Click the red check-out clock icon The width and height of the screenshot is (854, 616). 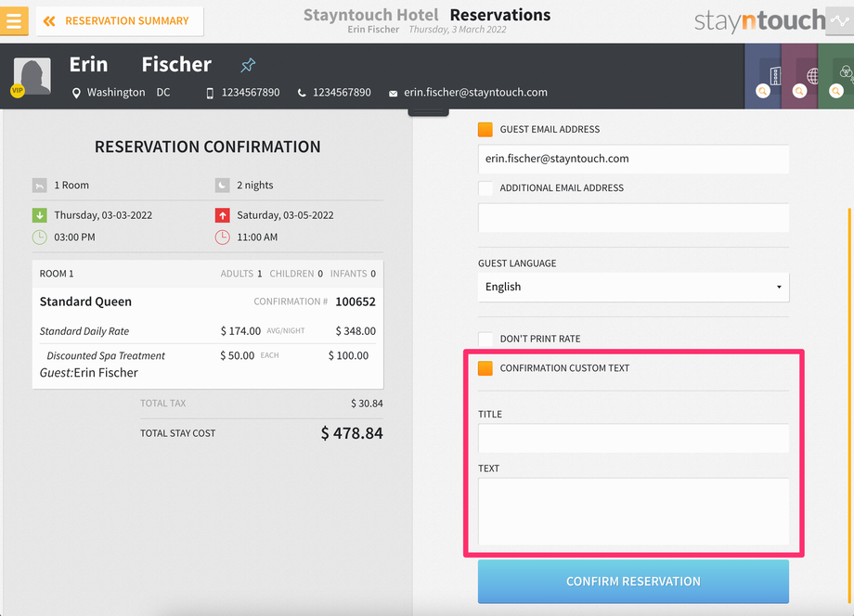[x=222, y=237]
